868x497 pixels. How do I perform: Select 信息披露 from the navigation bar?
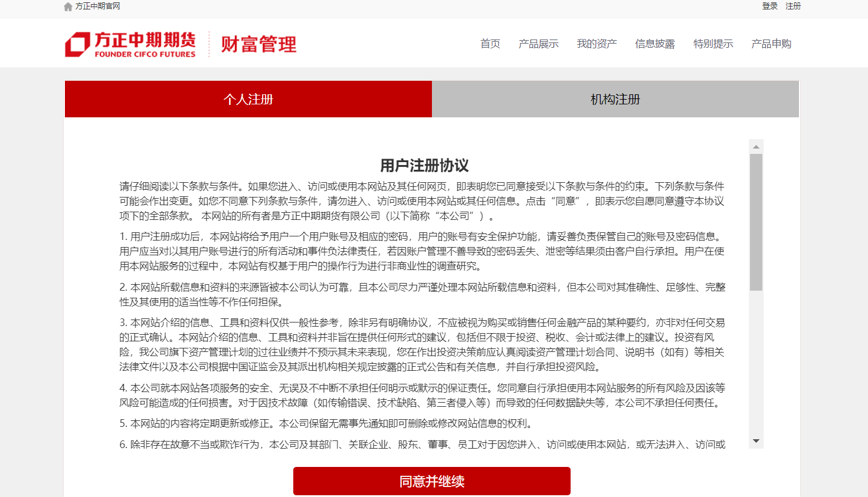(x=654, y=44)
